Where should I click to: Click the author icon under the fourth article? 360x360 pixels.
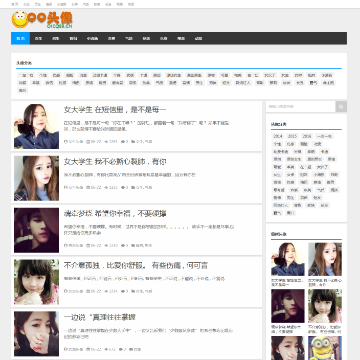66,291
